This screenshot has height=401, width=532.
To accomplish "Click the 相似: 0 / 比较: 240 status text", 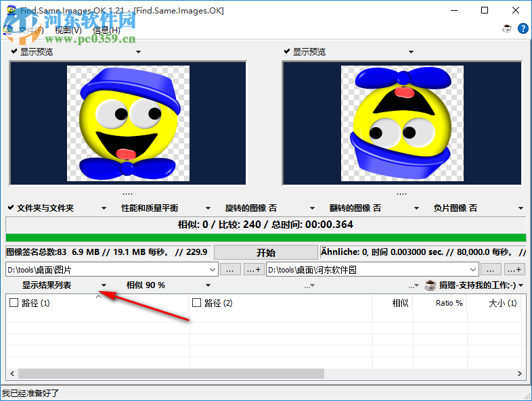I will (x=265, y=225).
